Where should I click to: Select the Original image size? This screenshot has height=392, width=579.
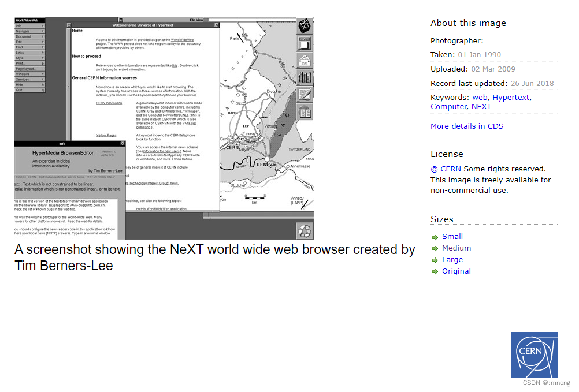456,271
